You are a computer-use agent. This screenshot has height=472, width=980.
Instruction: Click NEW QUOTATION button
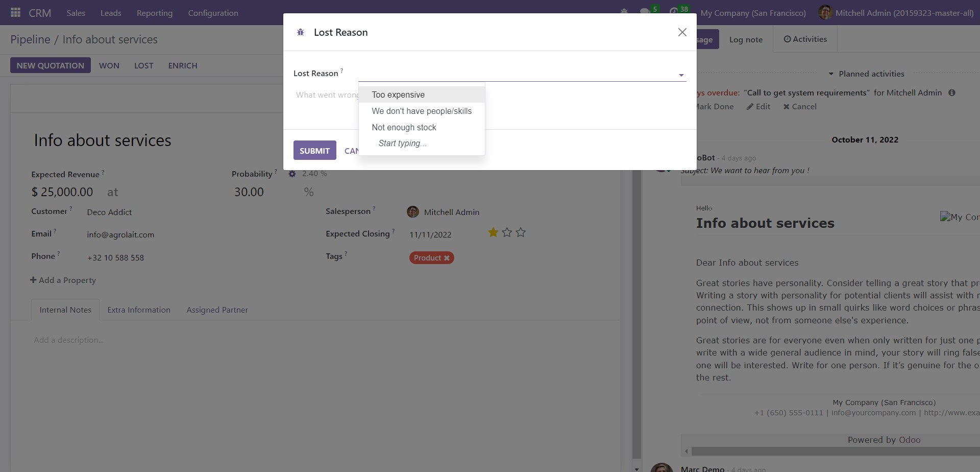51,65
